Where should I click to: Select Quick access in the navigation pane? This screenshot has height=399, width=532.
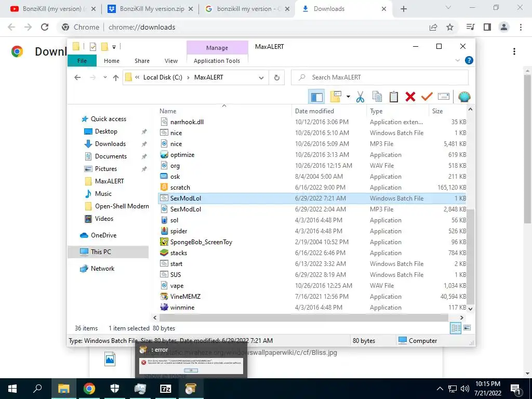108,119
